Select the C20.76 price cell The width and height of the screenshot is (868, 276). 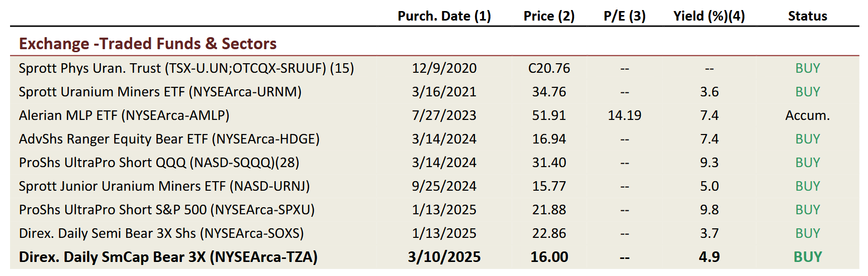(549, 68)
